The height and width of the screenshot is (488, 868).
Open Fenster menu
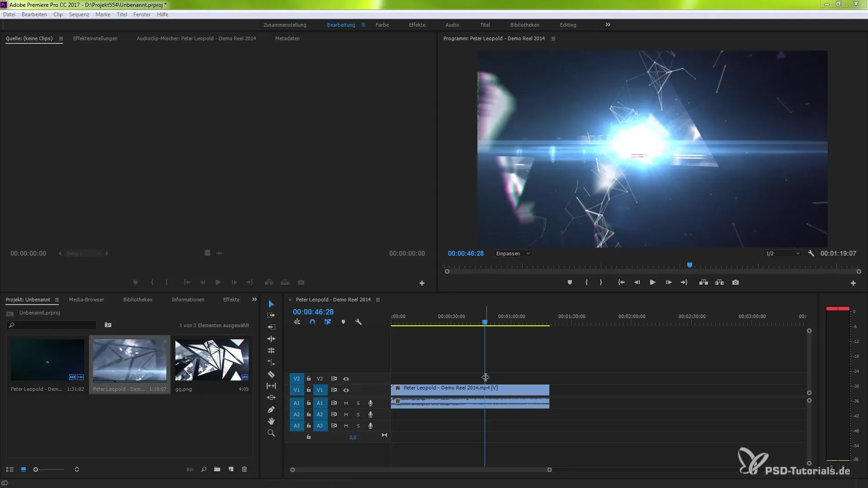click(x=142, y=14)
